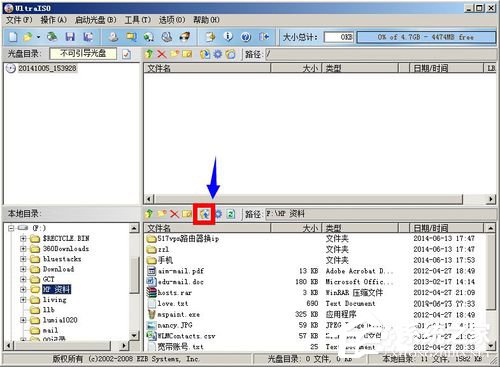Click red X delete in local directory toolbar
500x367 pixels.
click(174, 214)
